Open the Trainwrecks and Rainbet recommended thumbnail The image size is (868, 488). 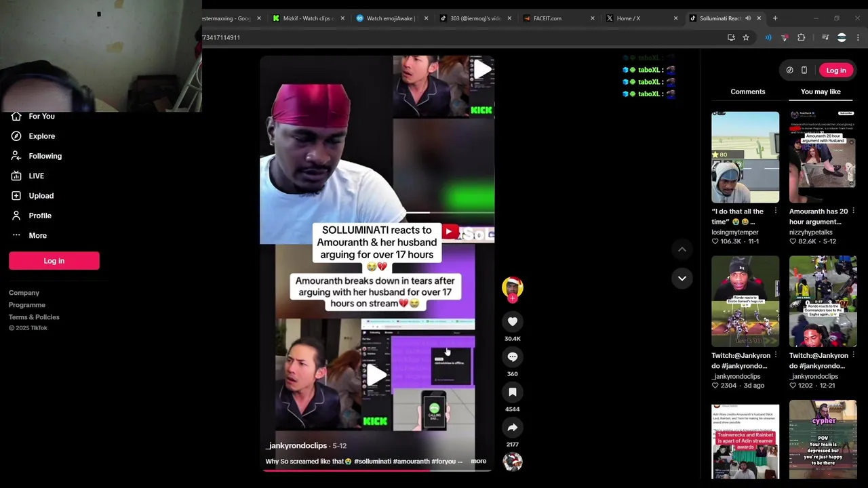745,441
